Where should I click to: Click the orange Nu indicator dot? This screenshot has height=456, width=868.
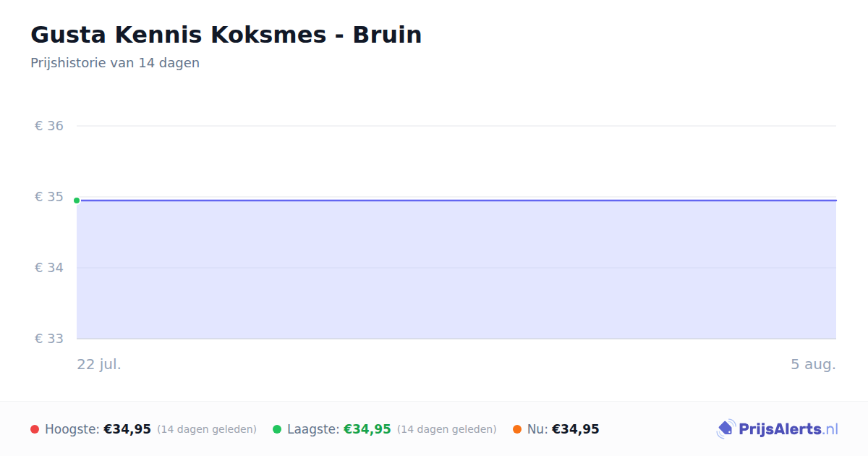(517, 429)
